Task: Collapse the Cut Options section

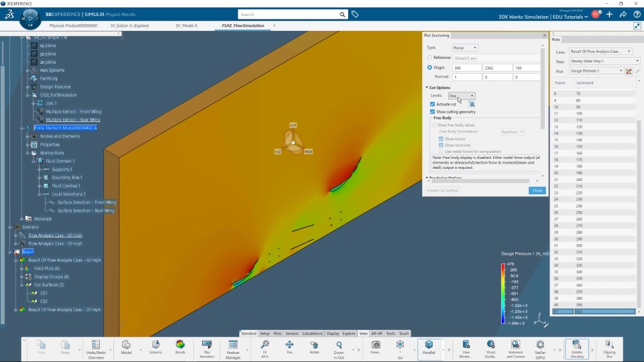Action: click(x=427, y=87)
